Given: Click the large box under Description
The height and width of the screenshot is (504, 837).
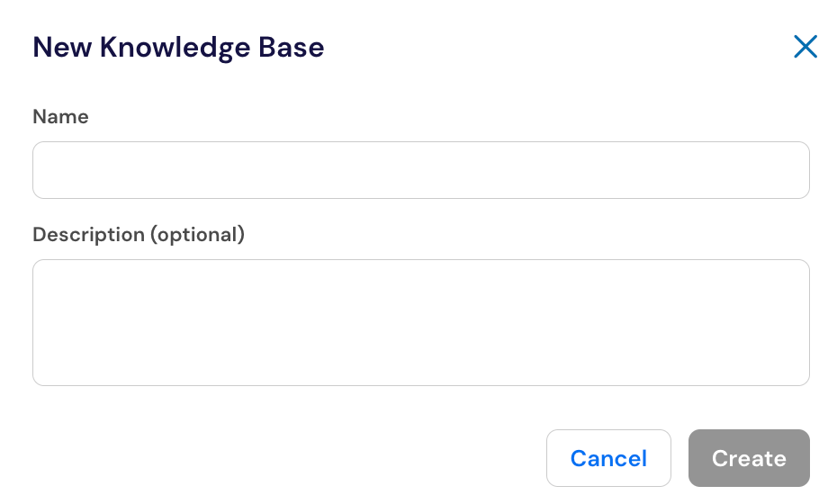Looking at the screenshot, I should [x=420, y=322].
